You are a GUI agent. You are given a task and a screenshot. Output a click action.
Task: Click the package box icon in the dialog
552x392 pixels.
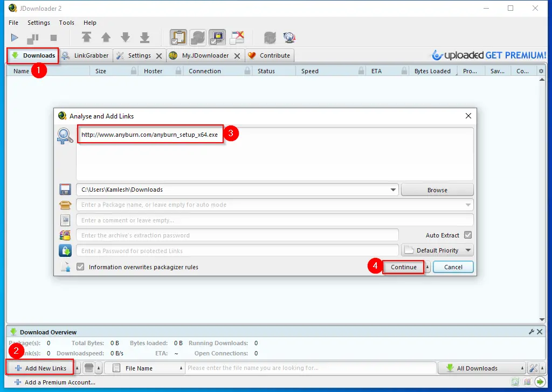click(65, 205)
